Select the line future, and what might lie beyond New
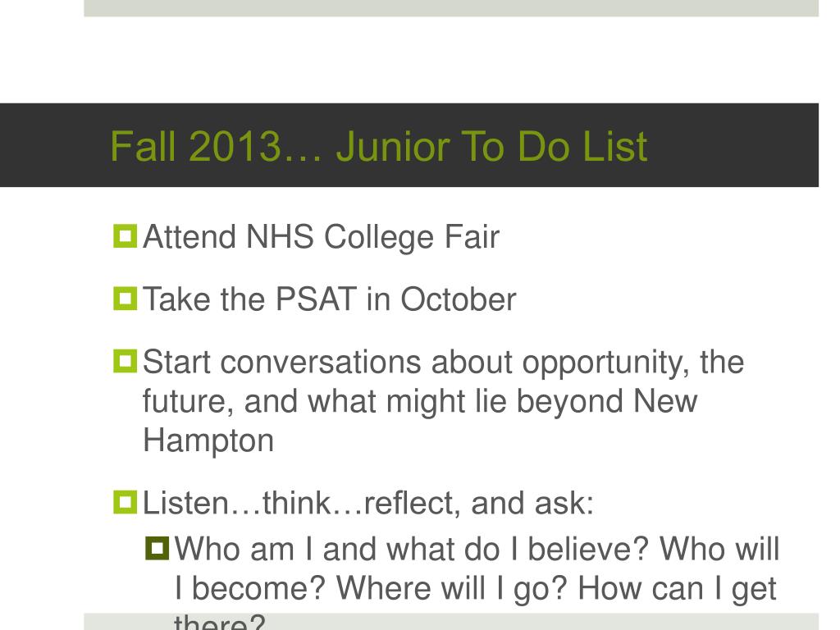840x630 pixels. tap(420, 402)
